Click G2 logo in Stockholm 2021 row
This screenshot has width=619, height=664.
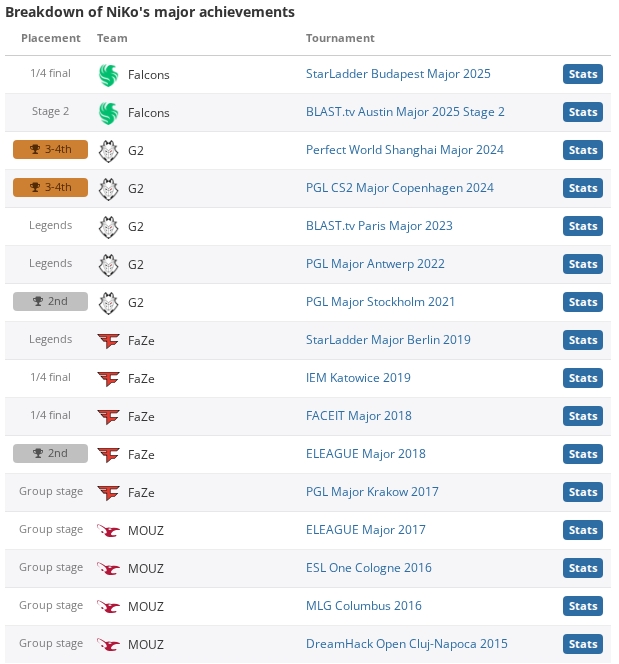tap(108, 303)
